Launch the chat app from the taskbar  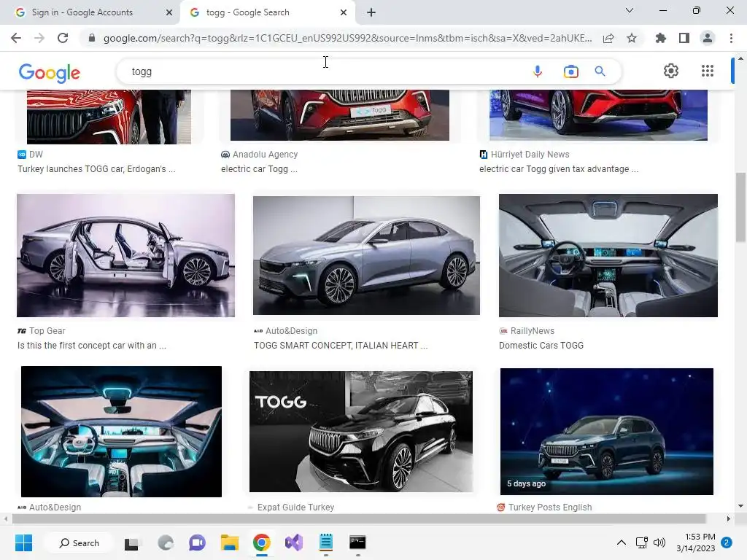coord(197,542)
